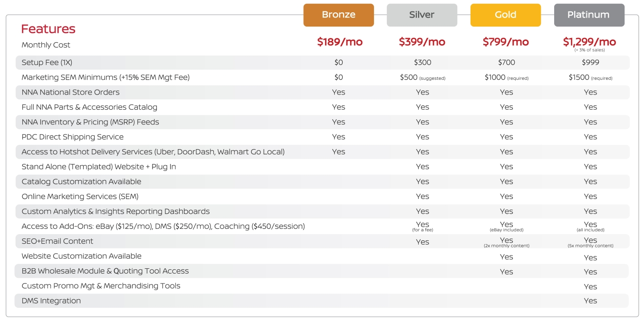Viewport: 644px width, 322px height.
Task: Click the red Features heading
Action: click(48, 29)
